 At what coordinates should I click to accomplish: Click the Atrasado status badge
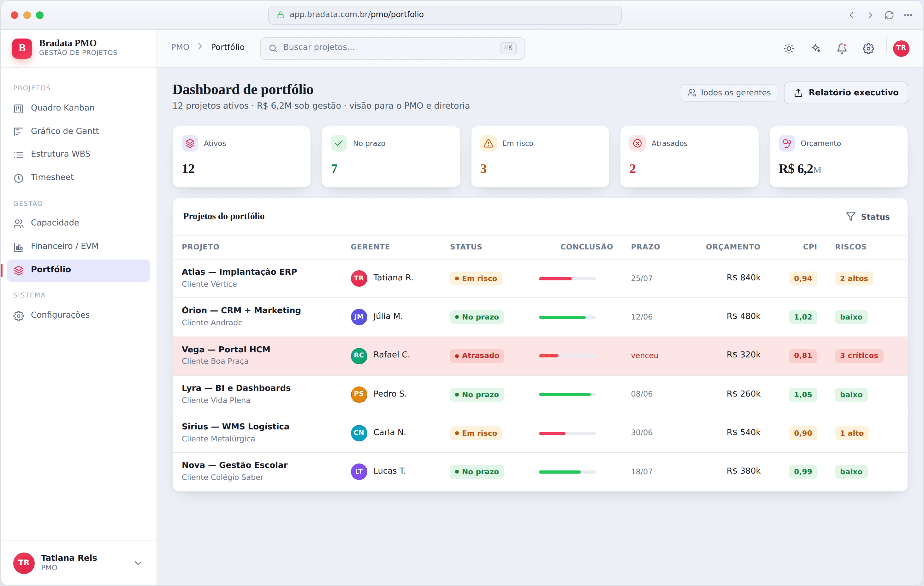pos(477,356)
